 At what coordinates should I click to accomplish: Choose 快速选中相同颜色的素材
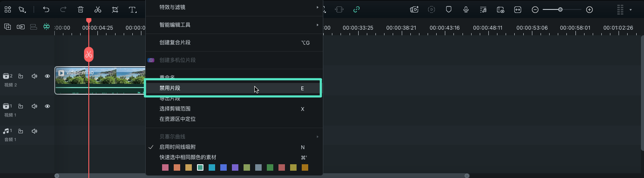pyautogui.click(x=234, y=157)
